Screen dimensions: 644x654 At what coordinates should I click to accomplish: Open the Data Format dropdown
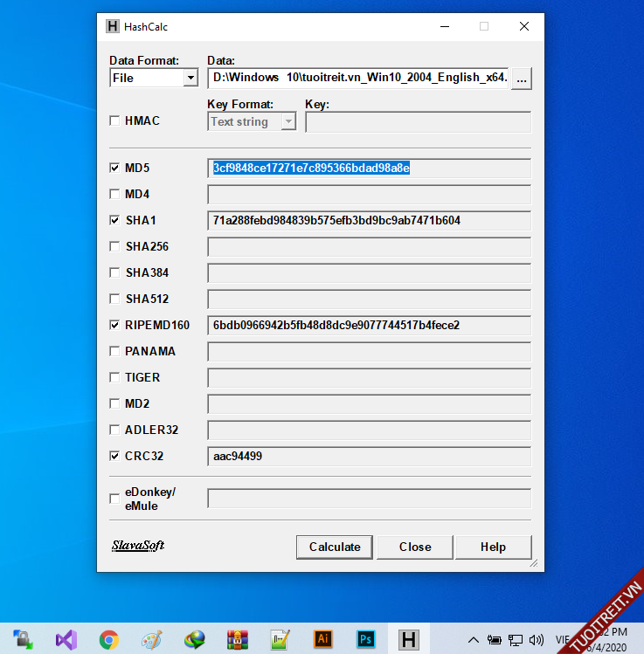190,78
